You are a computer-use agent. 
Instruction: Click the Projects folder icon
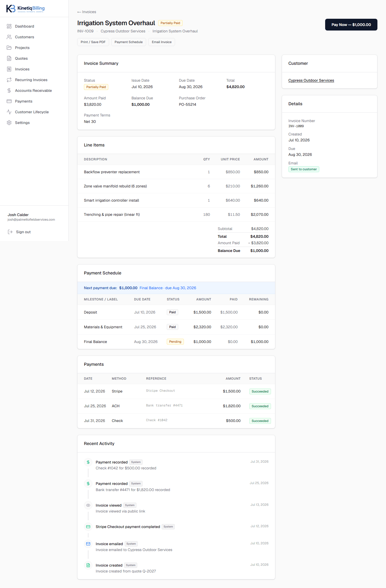point(9,48)
